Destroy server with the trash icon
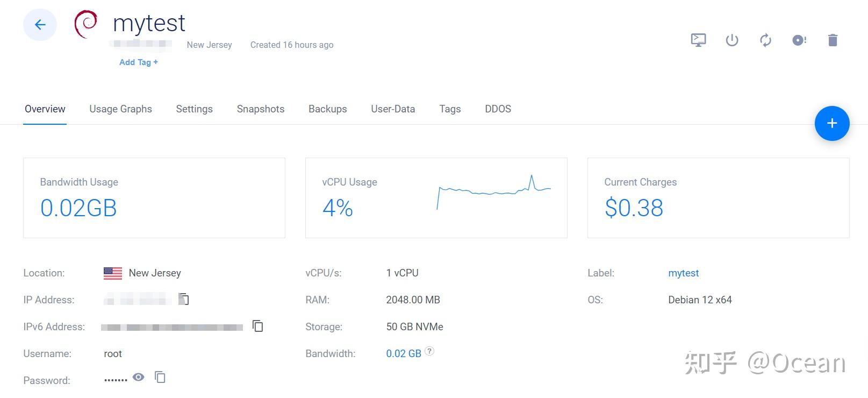868x398 pixels. pyautogui.click(x=833, y=40)
